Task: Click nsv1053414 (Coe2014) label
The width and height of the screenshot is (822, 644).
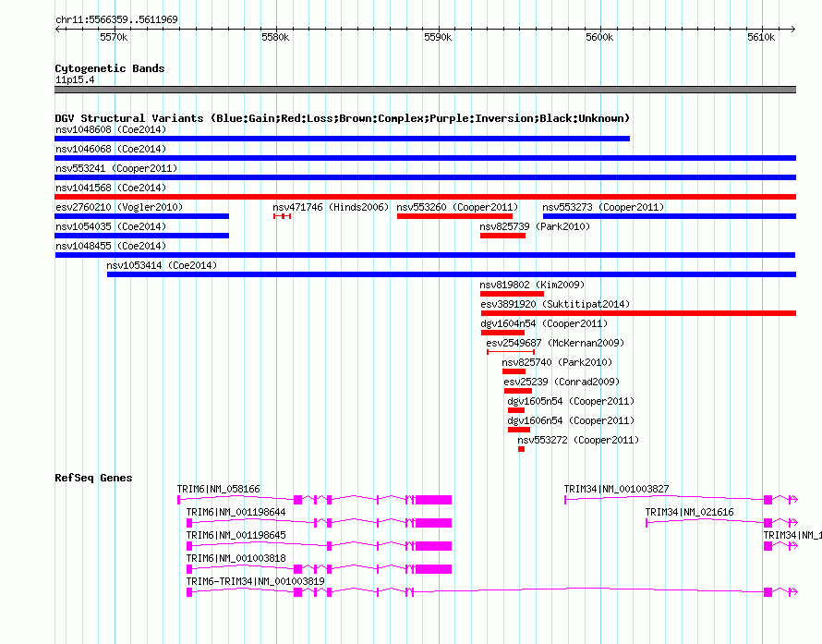Action: tap(162, 265)
